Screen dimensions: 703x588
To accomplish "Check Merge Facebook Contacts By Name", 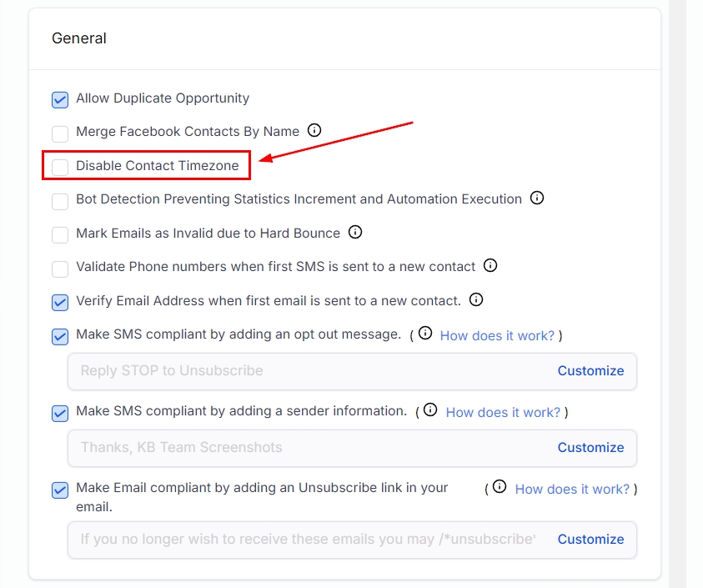I will 60,133.
